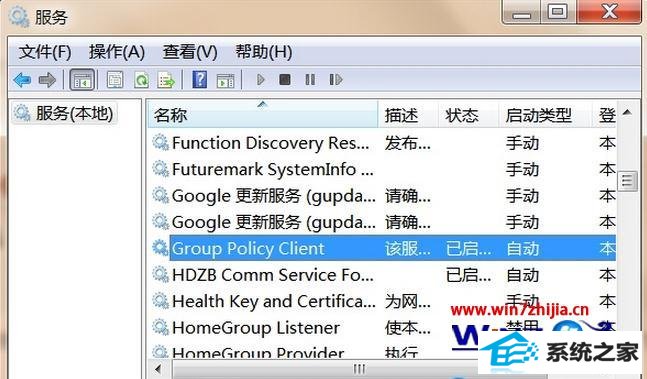Viewport: 647px width, 379px height.
Task: Click the horizontal scrollbar thumb
Action: [x=359, y=369]
